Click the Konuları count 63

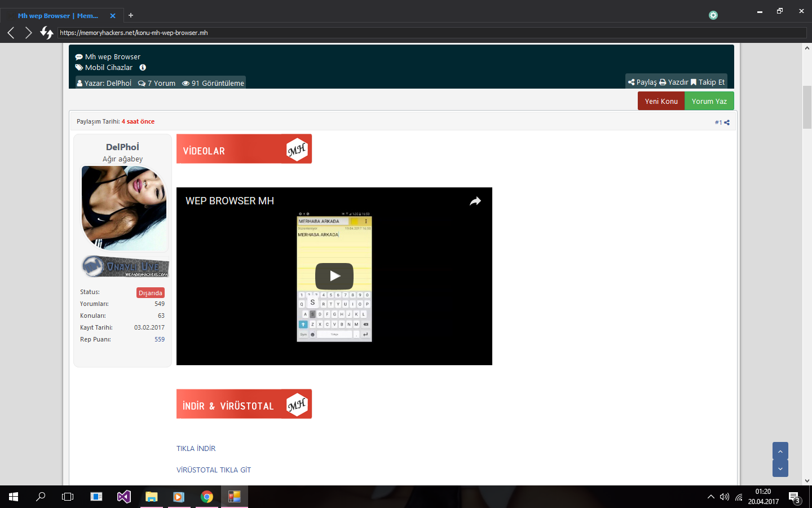[161, 316]
